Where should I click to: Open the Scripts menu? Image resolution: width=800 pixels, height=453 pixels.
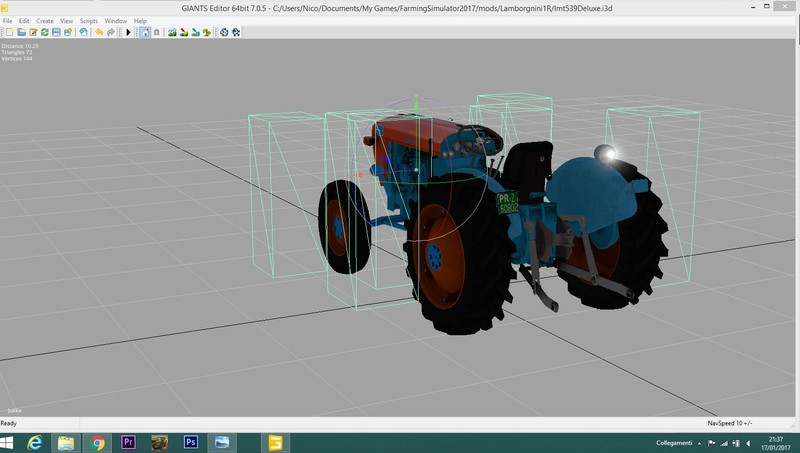pos(90,20)
